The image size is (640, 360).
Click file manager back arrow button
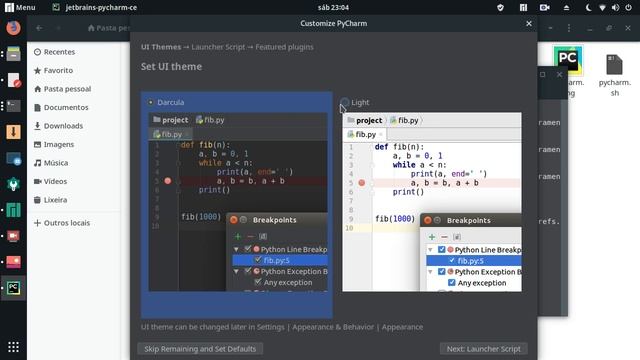click(40, 28)
